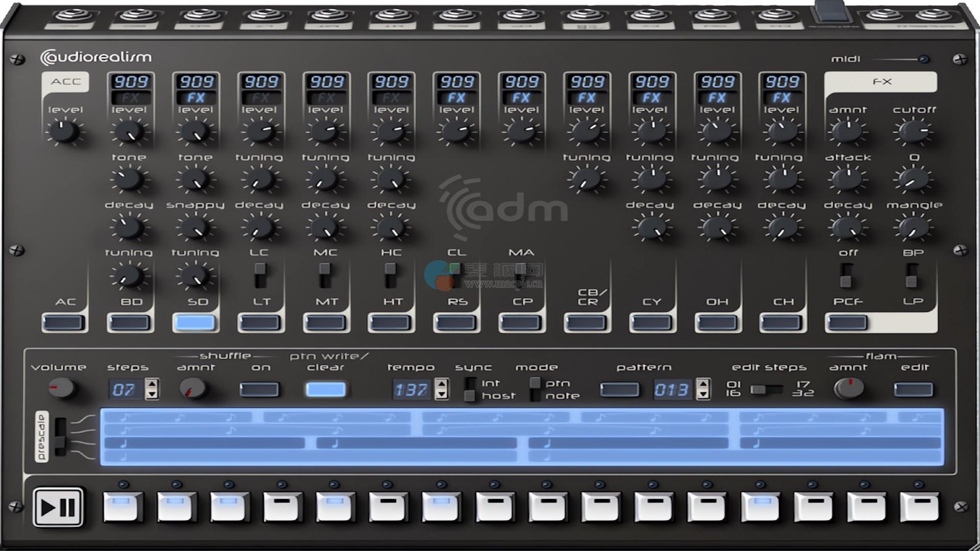Decrease the steps value with down arrow
Image resolution: width=980 pixels, height=551 pixels.
pos(152,394)
